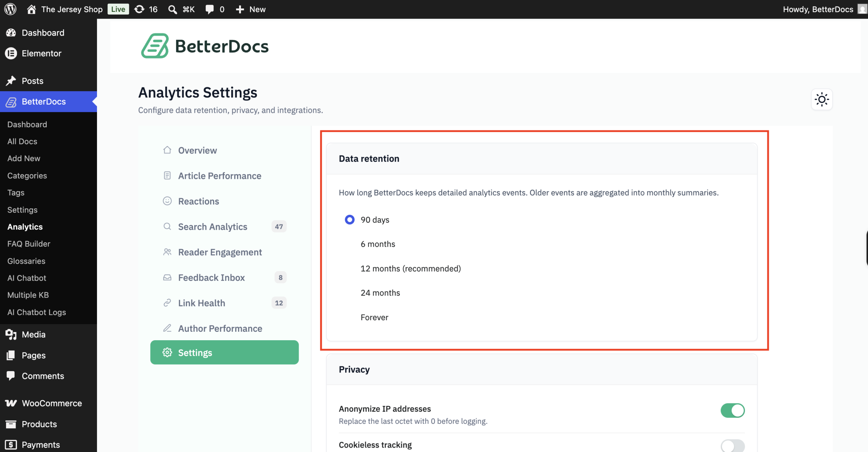868x452 pixels.
Task: Click the Article Performance document icon
Action: [167, 176]
